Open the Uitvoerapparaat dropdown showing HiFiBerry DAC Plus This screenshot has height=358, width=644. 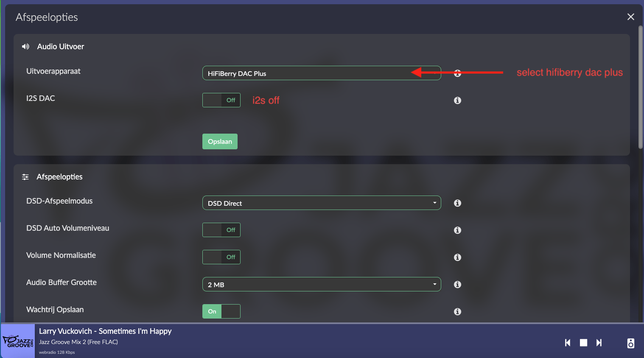[322, 73]
